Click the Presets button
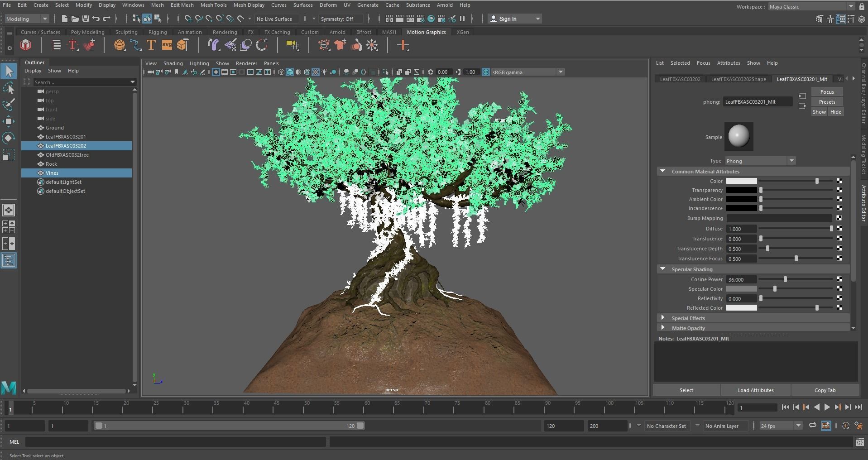Viewport: 868px width, 460px height. tap(827, 102)
